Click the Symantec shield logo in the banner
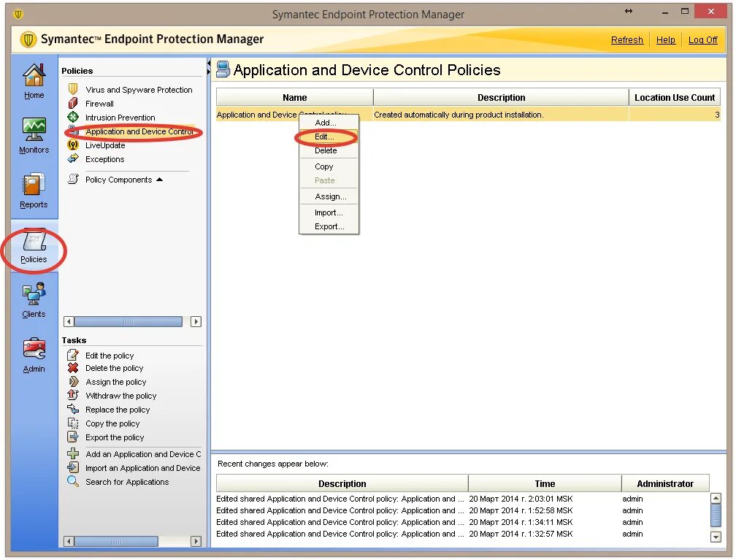736x560 pixels. [x=28, y=39]
